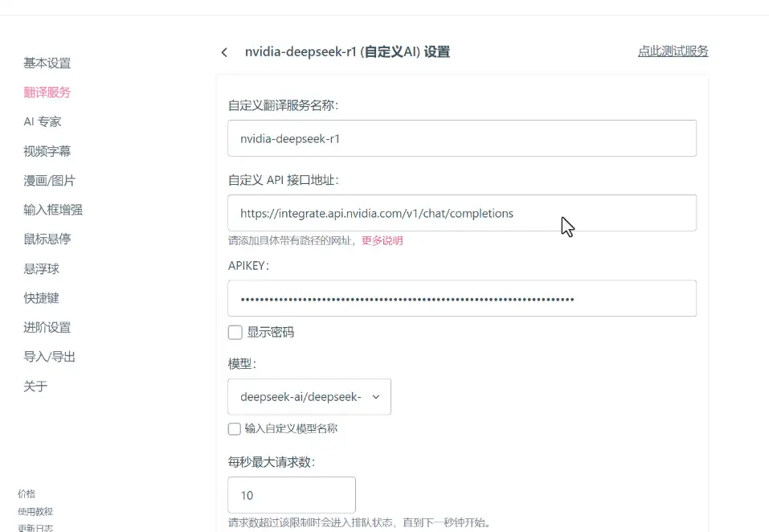This screenshot has height=532, width=769.
Task: Open the 鼠标悬停 settings section
Action: [x=48, y=239]
